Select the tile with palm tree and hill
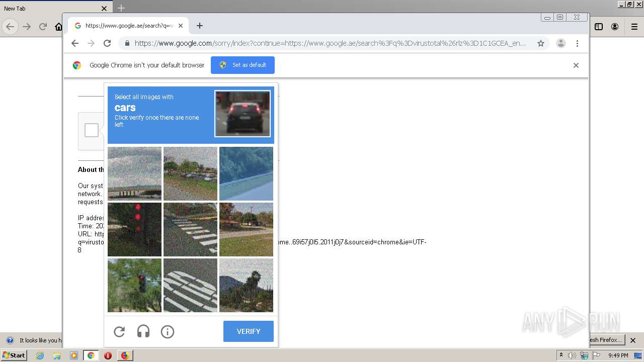This screenshot has width=644, height=362. point(246,285)
